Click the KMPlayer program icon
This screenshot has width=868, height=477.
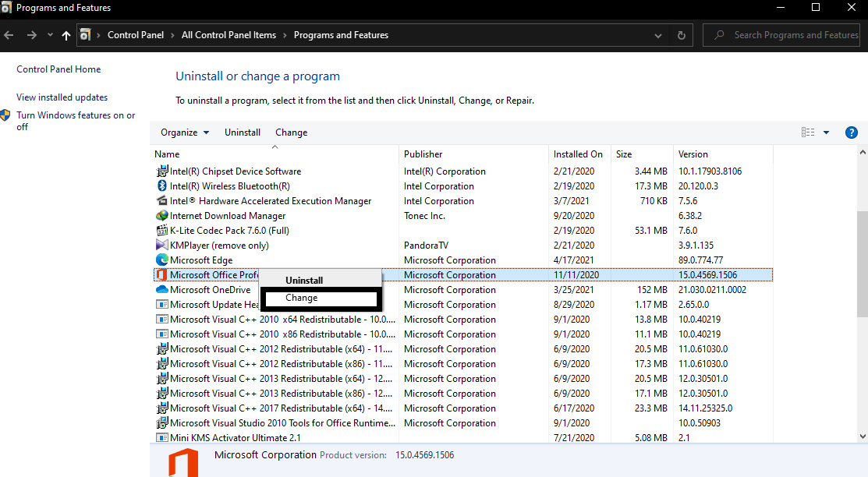162,246
